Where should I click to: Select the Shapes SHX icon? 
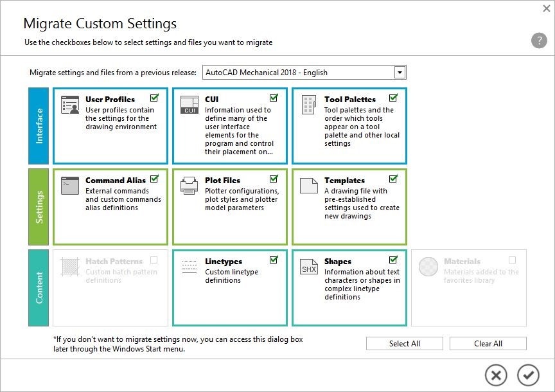(308, 266)
